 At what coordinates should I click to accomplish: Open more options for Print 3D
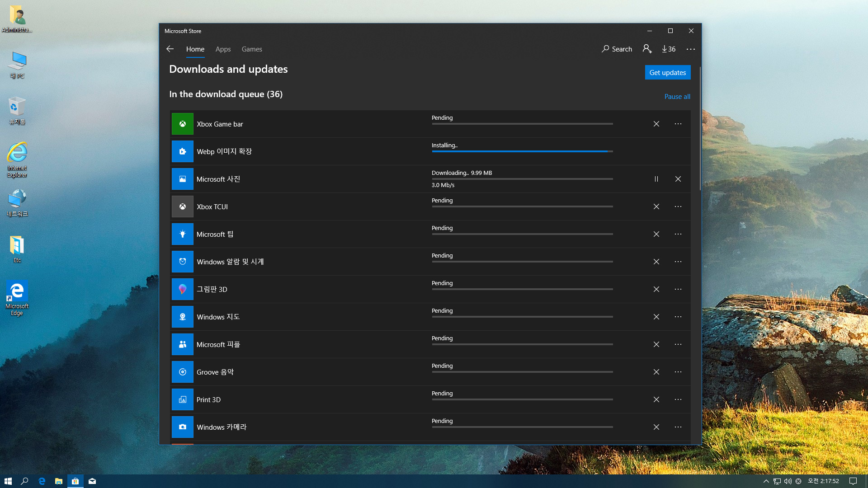tap(678, 399)
